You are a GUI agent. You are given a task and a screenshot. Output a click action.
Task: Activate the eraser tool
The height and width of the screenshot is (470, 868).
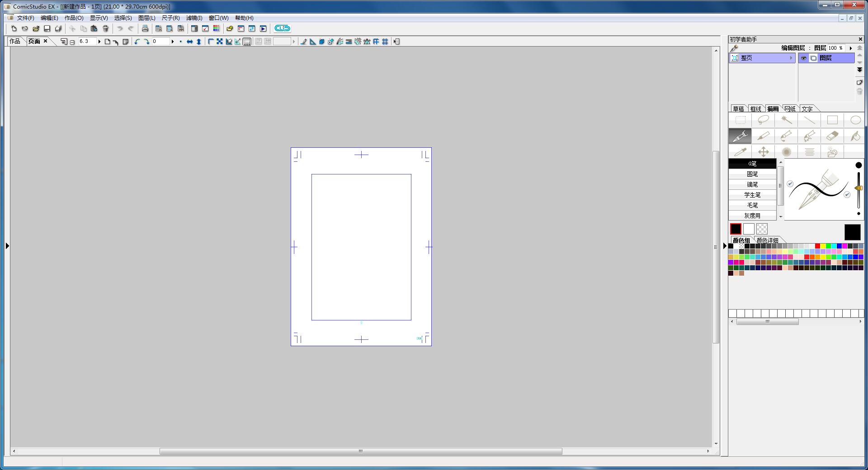point(833,136)
